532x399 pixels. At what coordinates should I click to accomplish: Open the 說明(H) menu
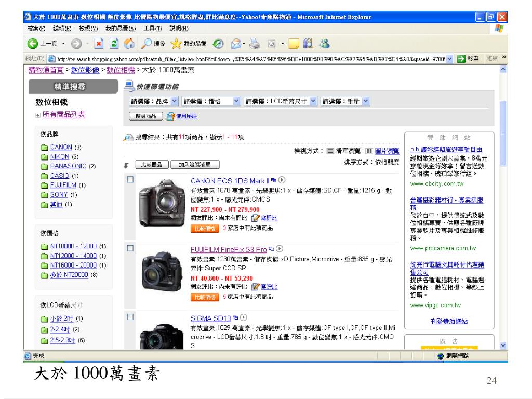tap(179, 28)
